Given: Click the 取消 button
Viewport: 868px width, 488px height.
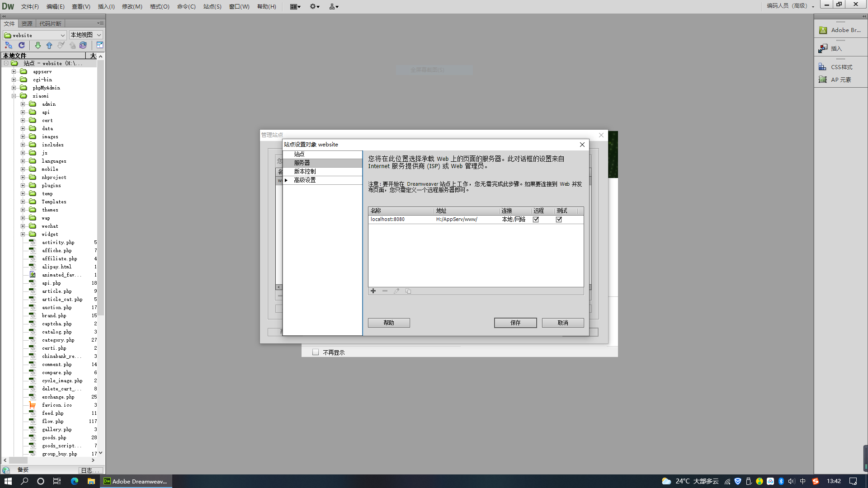Looking at the screenshot, I should (563, 323).
